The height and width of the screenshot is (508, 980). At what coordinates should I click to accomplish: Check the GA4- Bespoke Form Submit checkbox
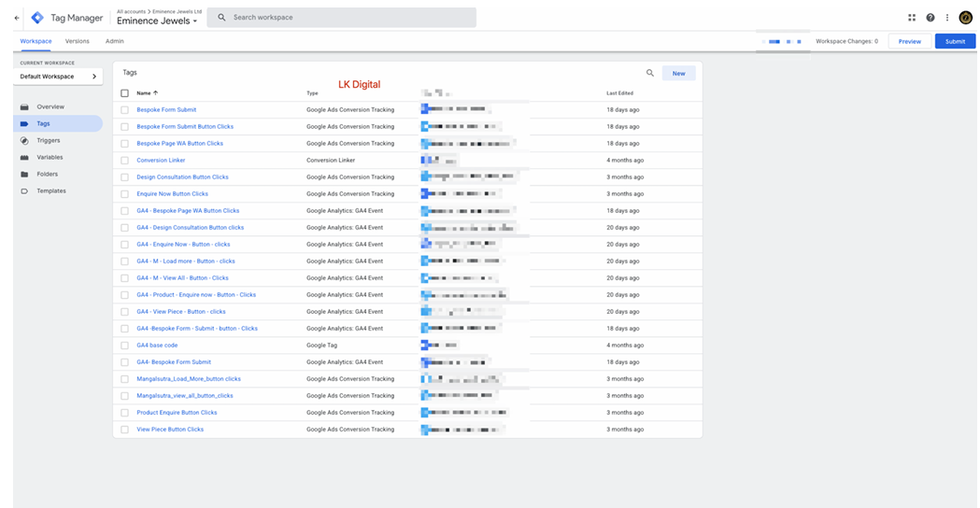tap(124, 362)
